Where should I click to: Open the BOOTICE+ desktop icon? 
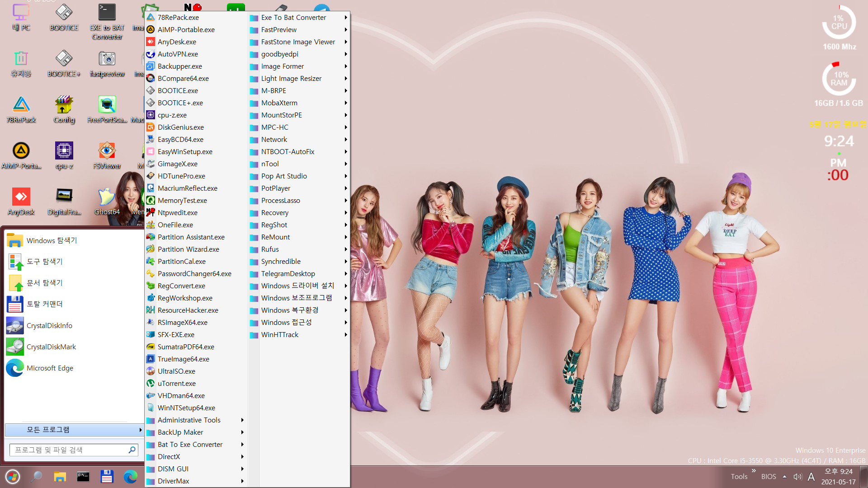64,64
